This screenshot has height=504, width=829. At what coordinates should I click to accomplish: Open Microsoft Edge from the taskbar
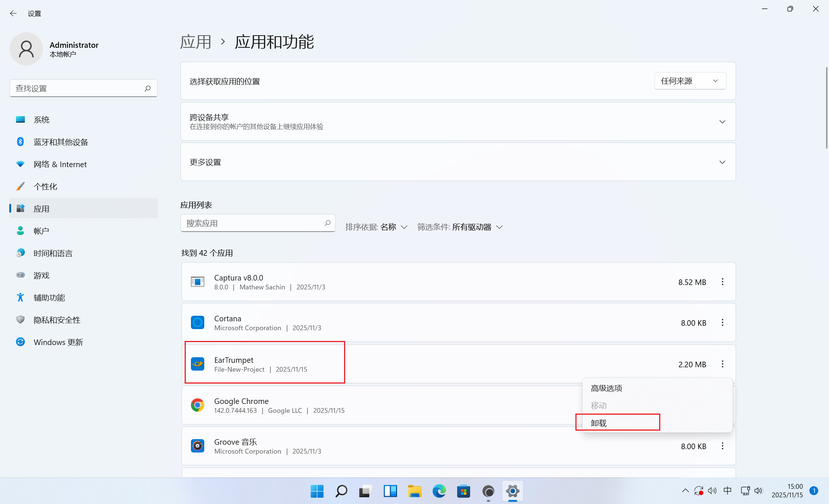click(x=439, y=491)
